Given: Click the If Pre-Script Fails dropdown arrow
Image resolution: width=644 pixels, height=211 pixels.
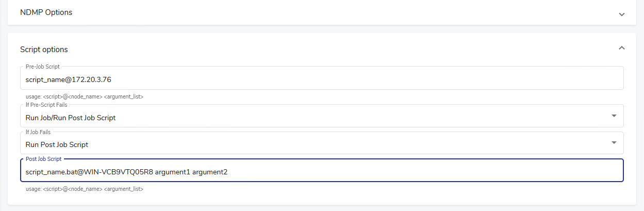Looking at the screenshot, I should [x=614, y=116].
